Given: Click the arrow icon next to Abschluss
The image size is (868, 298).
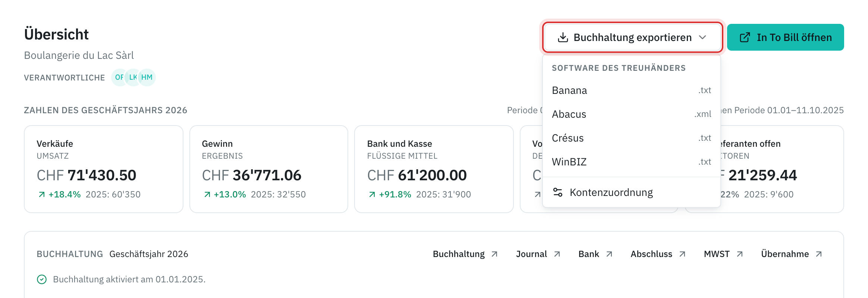Looking at the screenshot, I should [682, 254].
